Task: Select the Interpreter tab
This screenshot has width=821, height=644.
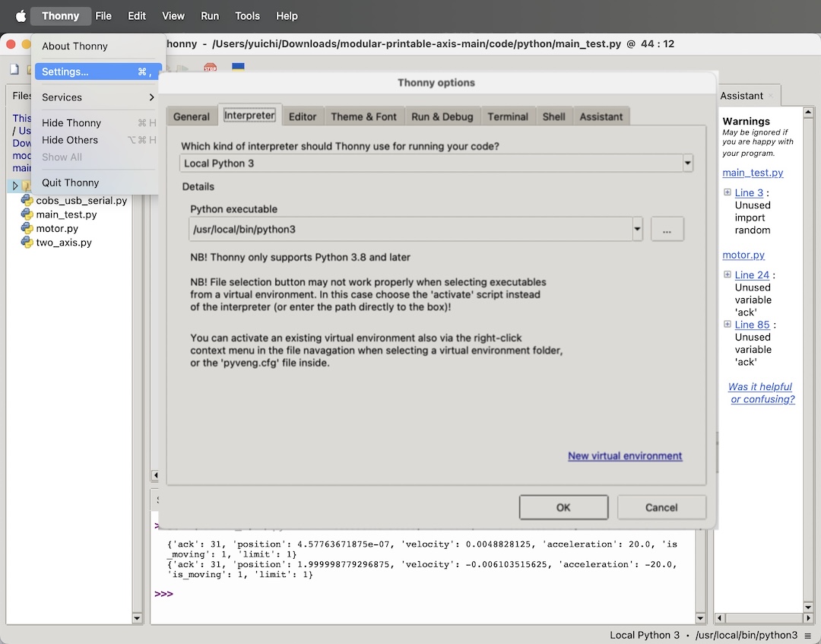Action: tap(250, 115)
